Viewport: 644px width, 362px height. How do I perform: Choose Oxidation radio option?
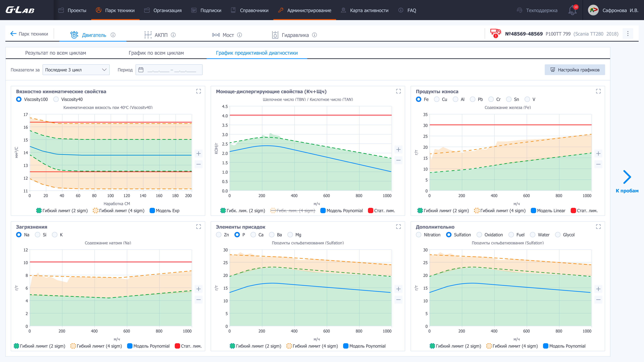coord(479,235)
